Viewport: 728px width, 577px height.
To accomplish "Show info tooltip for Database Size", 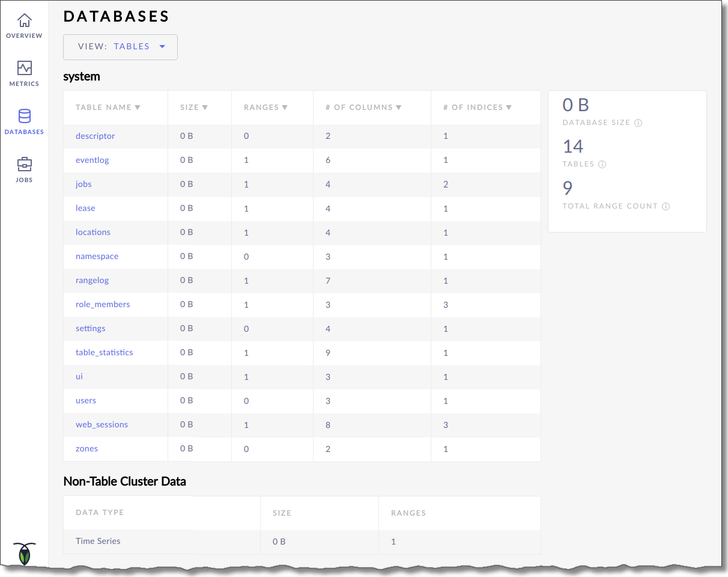I will pyautogui.click(x=638, y=123).
